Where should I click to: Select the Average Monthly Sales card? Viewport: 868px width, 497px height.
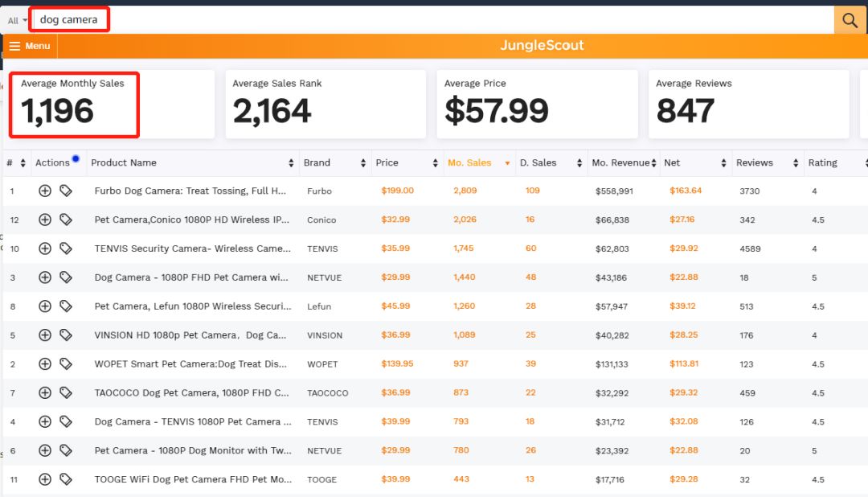click(74, 105)
